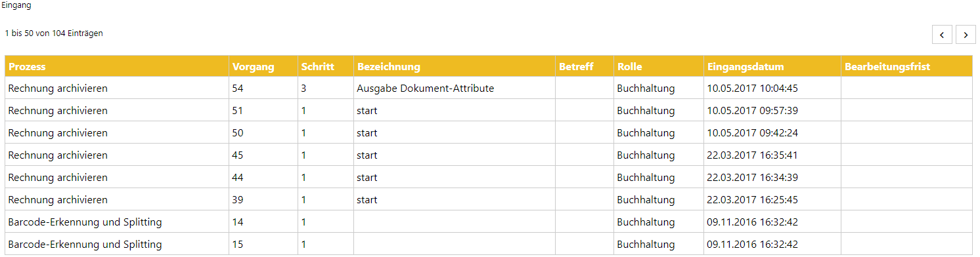
Task: Click the 10.05.2017 09:57:39 date cell
Action: click(x=772, y=111)
